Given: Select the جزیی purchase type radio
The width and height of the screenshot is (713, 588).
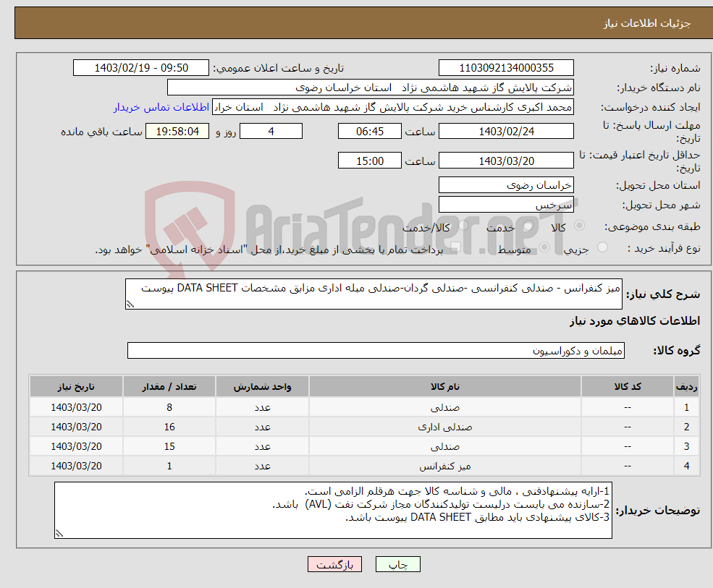Looking at the screenshot, I should pos(602,247).
